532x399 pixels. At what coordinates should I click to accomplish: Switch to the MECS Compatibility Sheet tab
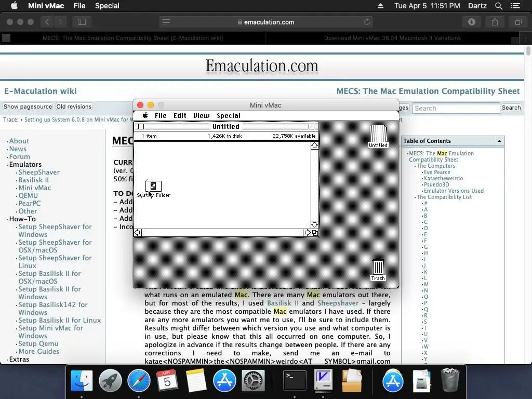point(132,38)
